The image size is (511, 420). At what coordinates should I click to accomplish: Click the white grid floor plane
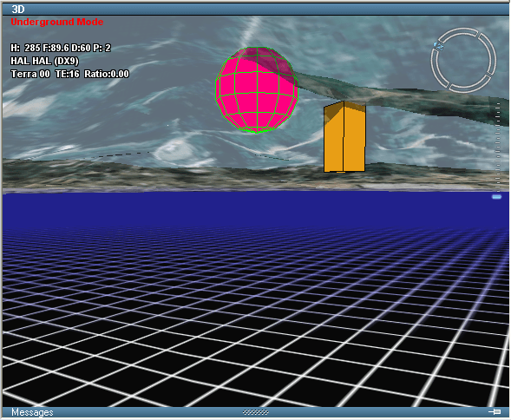point(255,317)
